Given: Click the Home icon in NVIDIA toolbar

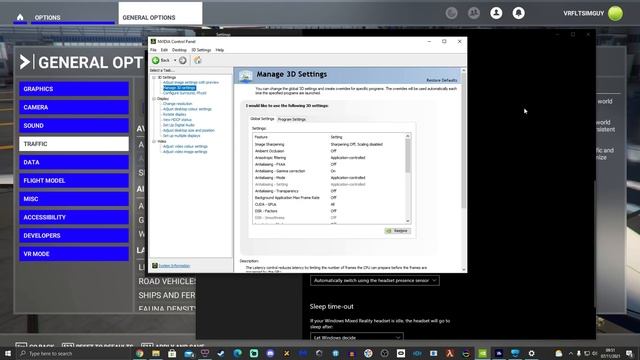Looking at the screenshot, I should (x=198, y=60).
